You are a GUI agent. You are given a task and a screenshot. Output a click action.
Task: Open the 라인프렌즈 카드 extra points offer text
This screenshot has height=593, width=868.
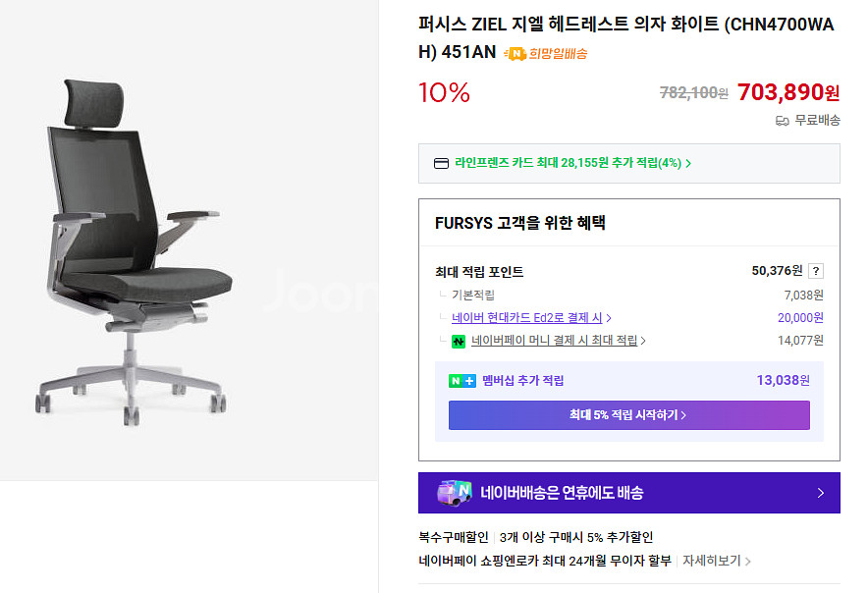[568, 163]
